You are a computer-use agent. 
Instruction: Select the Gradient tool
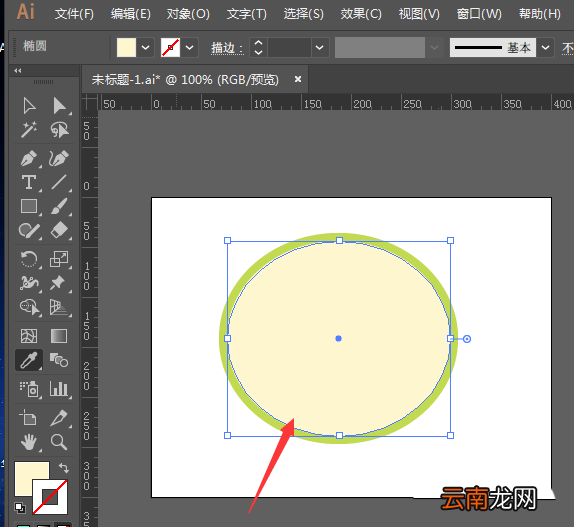59,336
